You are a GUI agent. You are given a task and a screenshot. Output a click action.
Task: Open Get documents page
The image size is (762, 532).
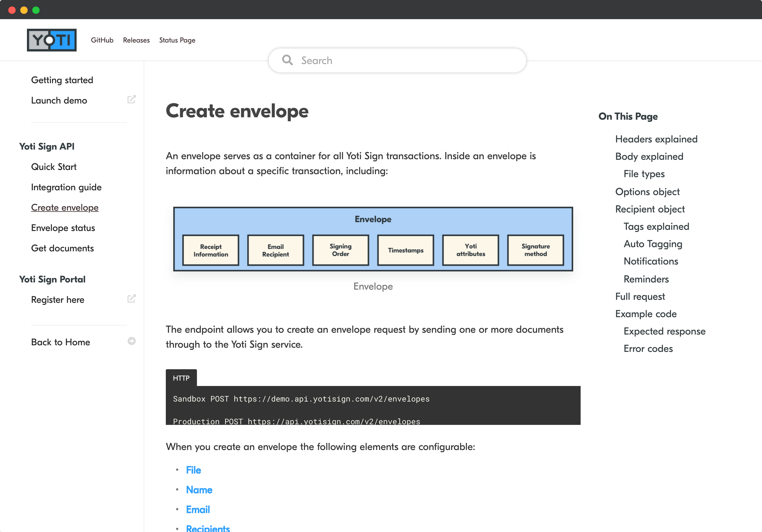[62, 248]
